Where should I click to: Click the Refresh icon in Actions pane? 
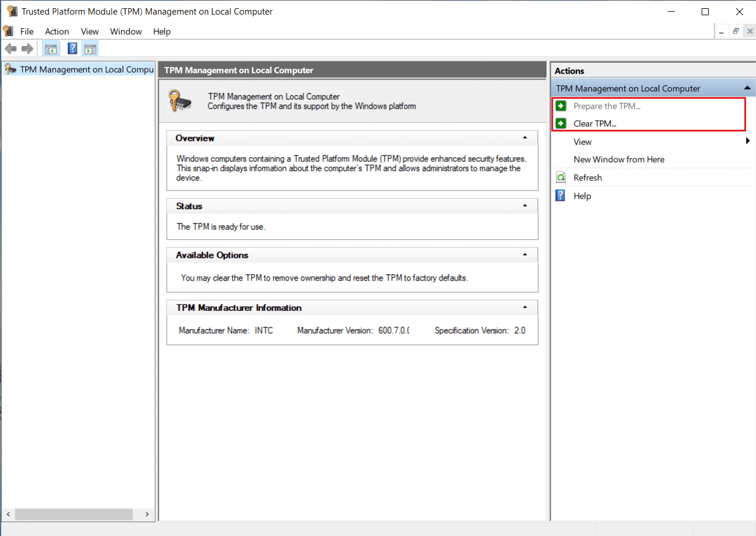(561, 178)
